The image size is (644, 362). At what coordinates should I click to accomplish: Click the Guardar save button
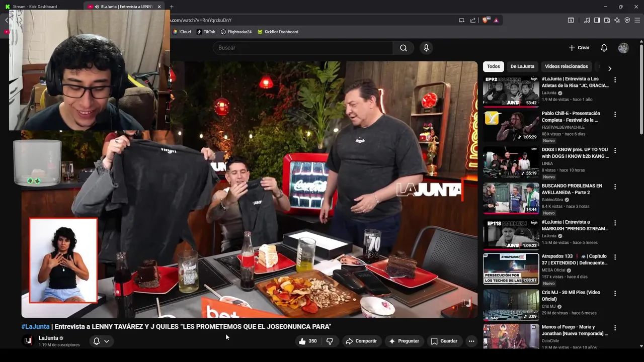tap(444, 341)
